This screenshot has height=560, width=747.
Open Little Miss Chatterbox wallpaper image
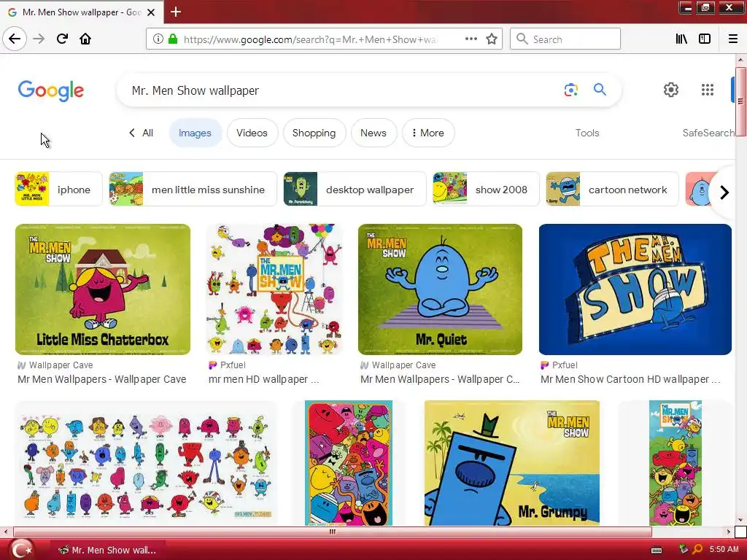pyautogui.click(x=103, y=289)
